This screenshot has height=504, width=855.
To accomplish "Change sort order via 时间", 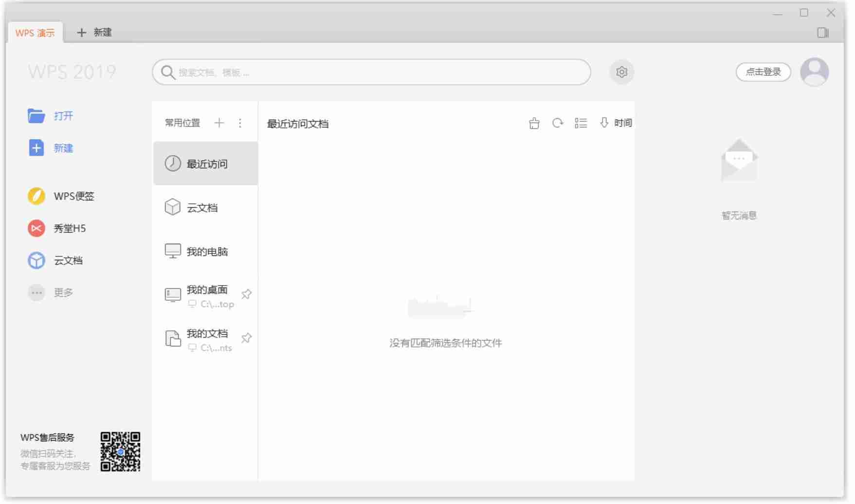I will click(x=616, y=123).
